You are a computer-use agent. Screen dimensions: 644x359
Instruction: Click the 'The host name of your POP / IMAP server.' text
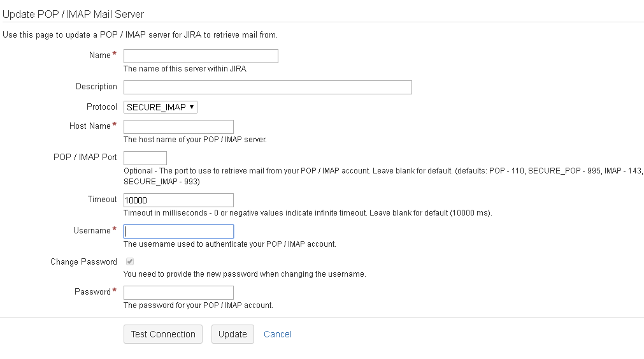click(195, 140)
